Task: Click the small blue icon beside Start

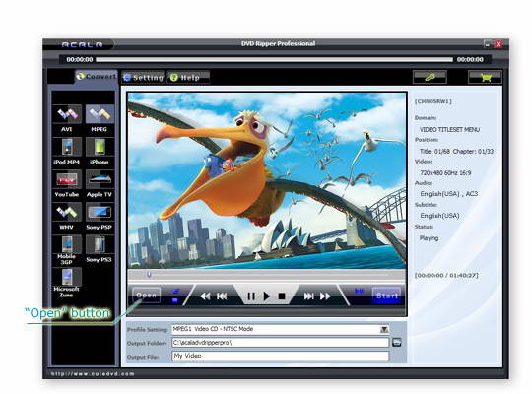Action: 359,291
